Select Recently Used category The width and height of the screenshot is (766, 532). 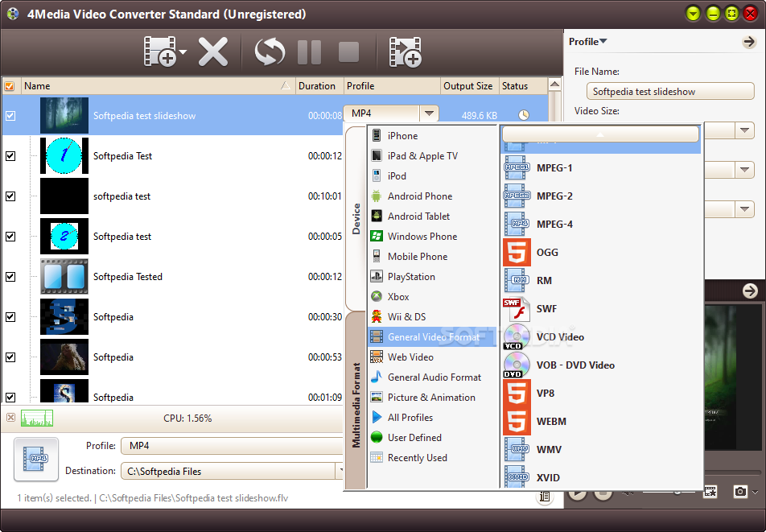(x=432, y=458)
